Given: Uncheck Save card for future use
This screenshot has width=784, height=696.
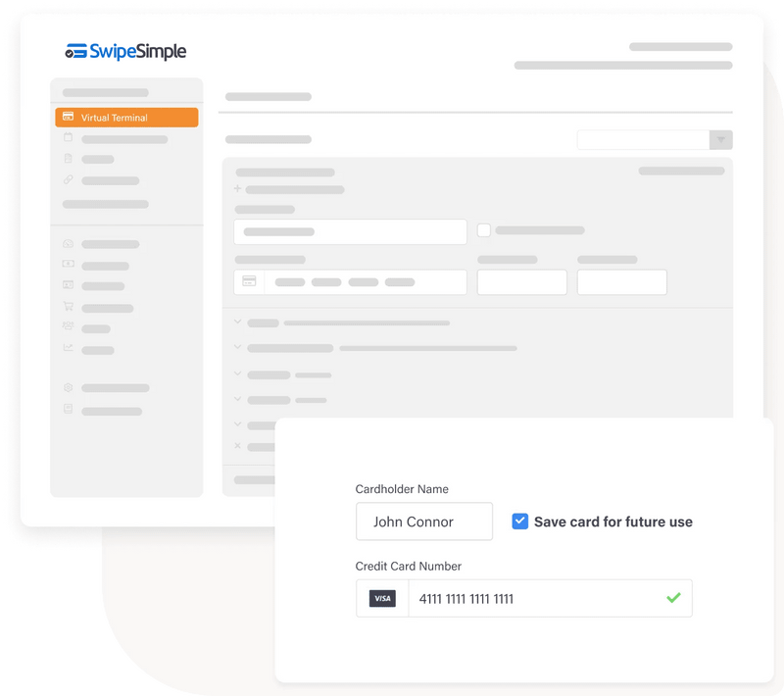Looking at the screenshot, I should [520, 521].
